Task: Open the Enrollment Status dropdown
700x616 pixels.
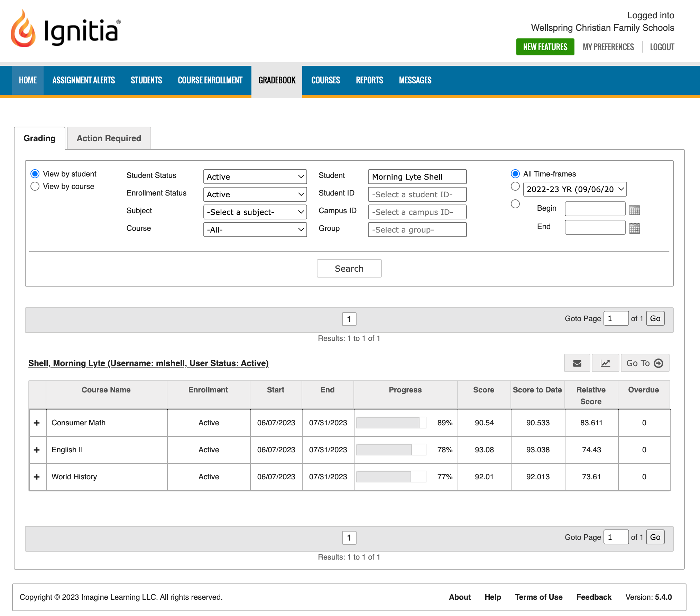Action: pos(255,194)
